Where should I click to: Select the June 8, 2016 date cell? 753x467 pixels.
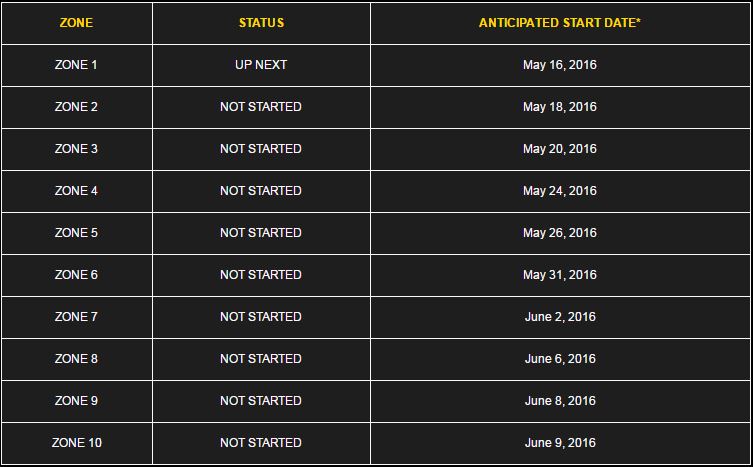(x=560, y=401)
